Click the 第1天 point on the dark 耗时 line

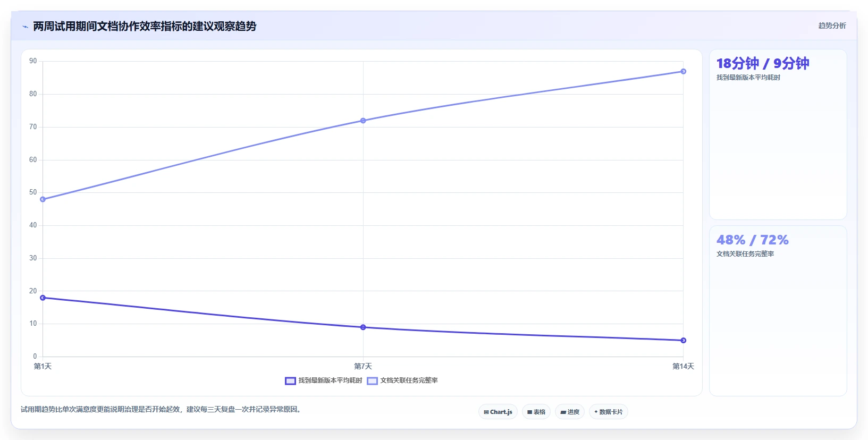[43, 298]
